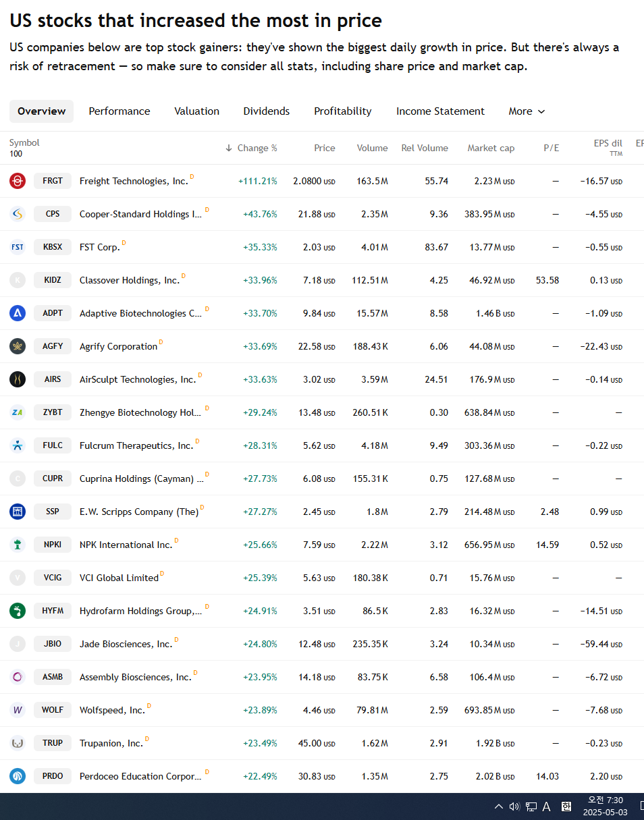Click the FST Corp. logo icon
Screen dimensions: 644x820
(18, 247)
